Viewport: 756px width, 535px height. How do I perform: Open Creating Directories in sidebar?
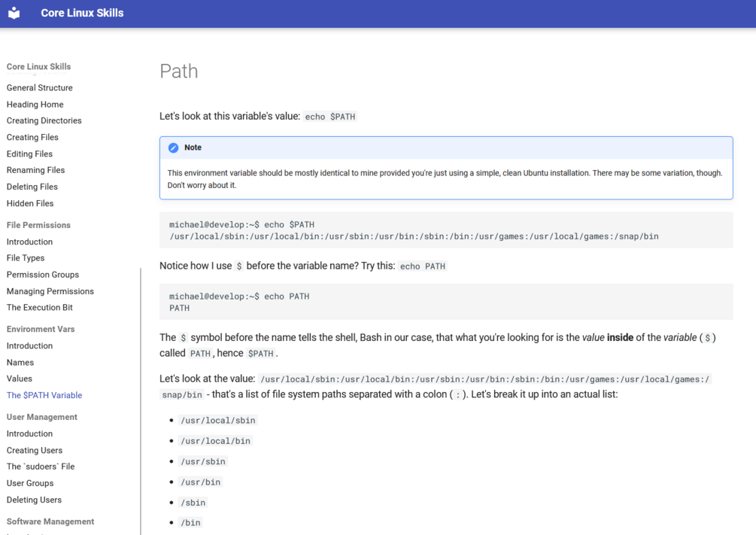point(44,120)
